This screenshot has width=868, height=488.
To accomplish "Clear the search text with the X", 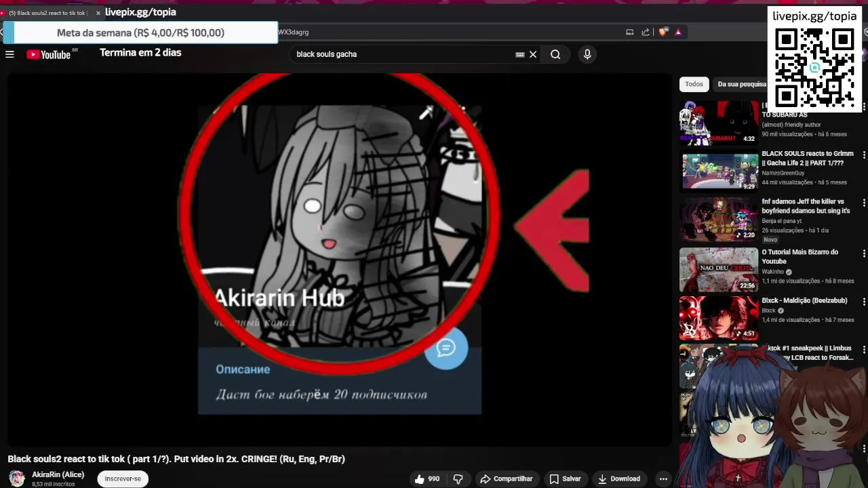I will coord(533,54).
